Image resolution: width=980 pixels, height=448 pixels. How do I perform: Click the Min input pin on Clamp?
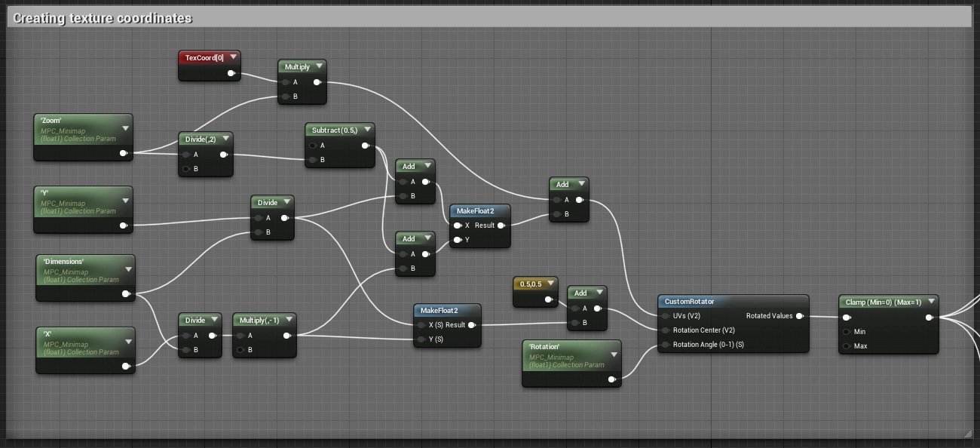pyautogui.click(x=846, y=332)
